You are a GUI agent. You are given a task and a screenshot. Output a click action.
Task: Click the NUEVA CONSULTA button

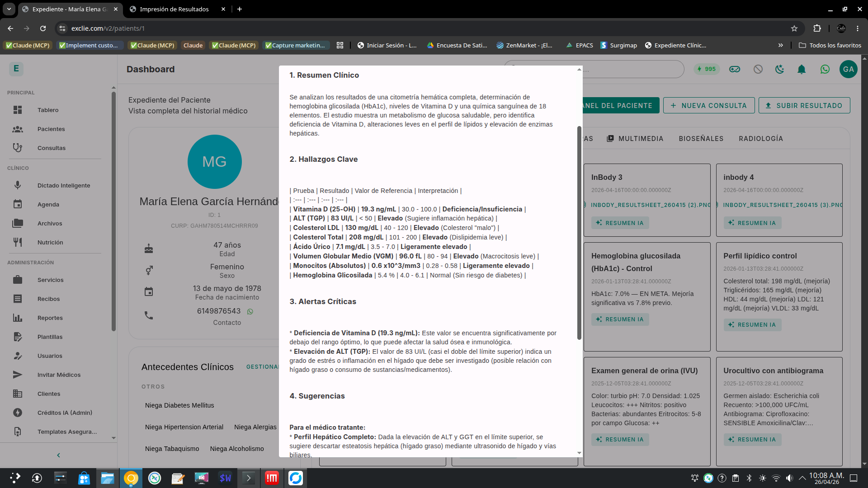click(x=708, y=105)
